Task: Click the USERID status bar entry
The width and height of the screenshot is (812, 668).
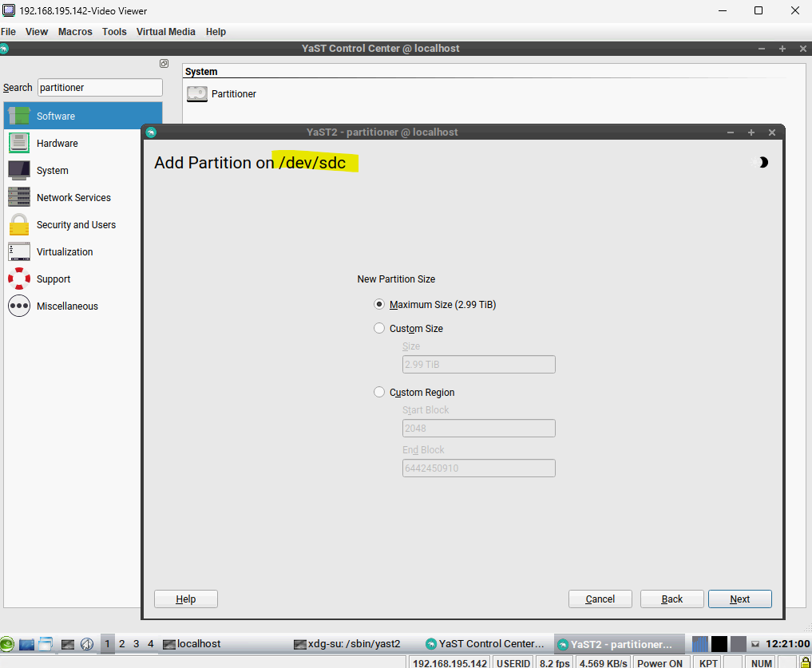Action: [513, 663]
